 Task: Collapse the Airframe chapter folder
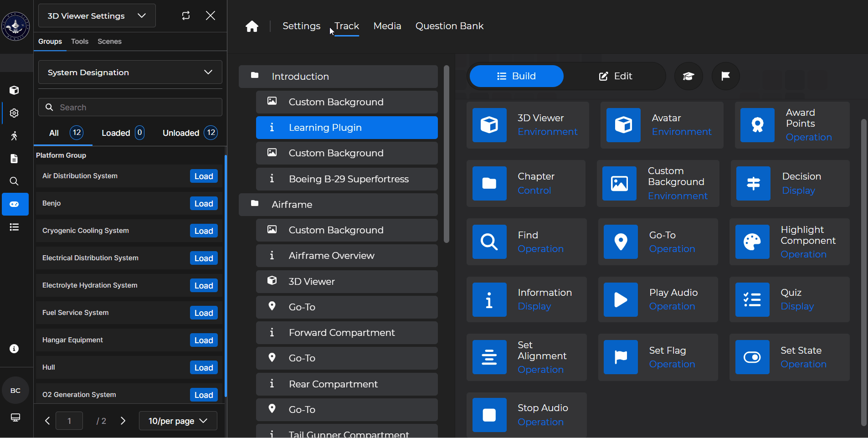[x=338, y=205]
